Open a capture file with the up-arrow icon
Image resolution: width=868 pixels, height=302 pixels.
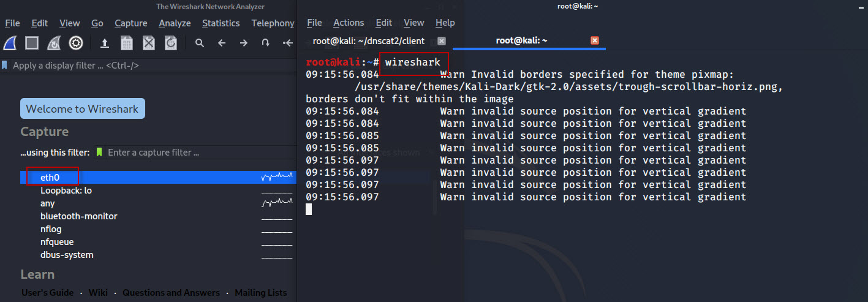pyautogui.click(x=105, y=43)
